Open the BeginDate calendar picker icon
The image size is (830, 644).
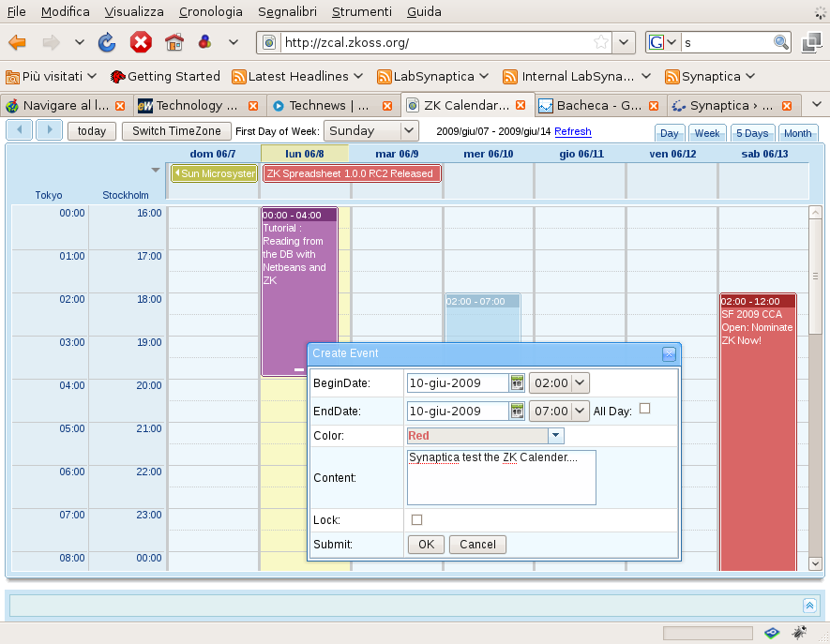coord(517,383)
